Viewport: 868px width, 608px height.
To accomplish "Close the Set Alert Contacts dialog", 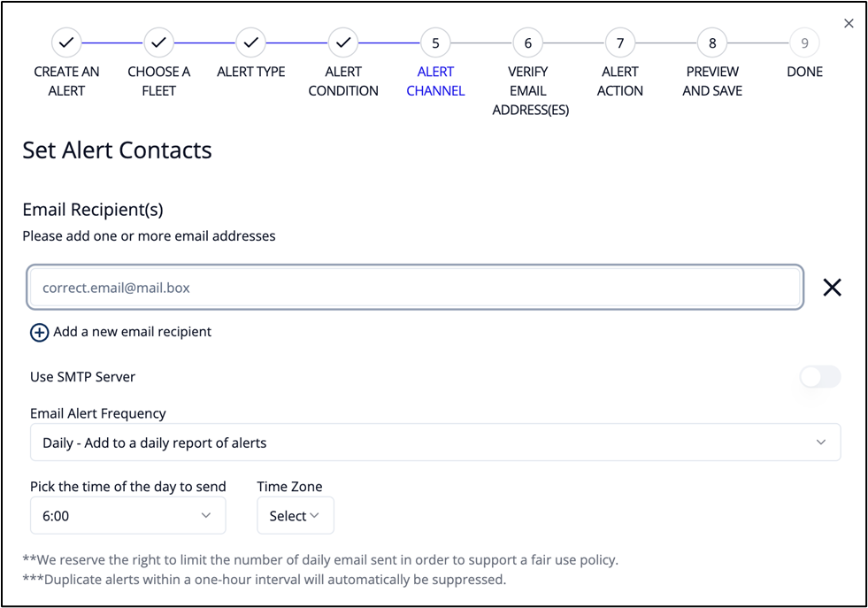I will [x=849, y=23].
